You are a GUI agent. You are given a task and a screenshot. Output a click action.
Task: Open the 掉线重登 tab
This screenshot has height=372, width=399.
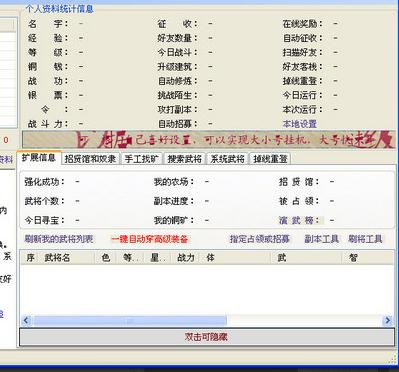pos(270,159)
